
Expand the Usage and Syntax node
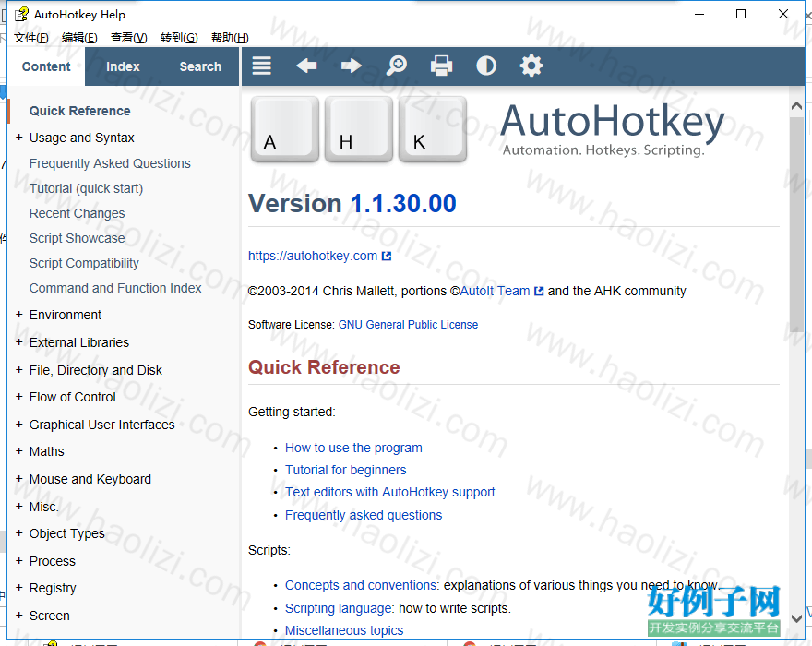[19, 138]
